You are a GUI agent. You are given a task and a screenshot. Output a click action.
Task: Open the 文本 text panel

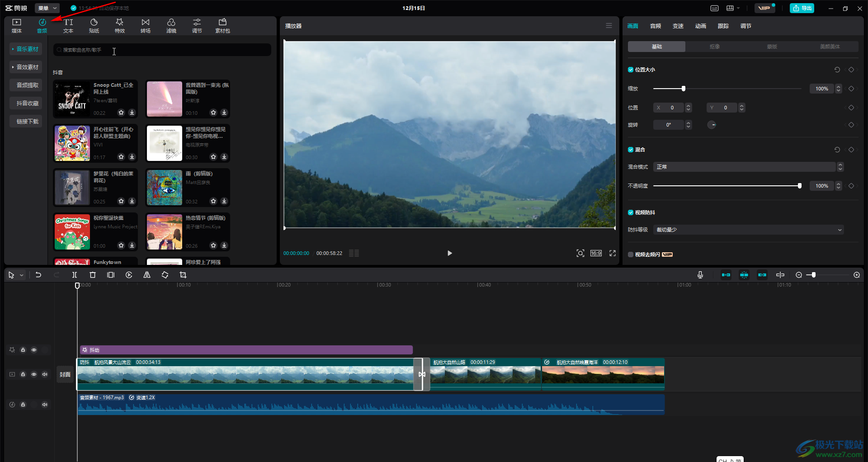68,26
